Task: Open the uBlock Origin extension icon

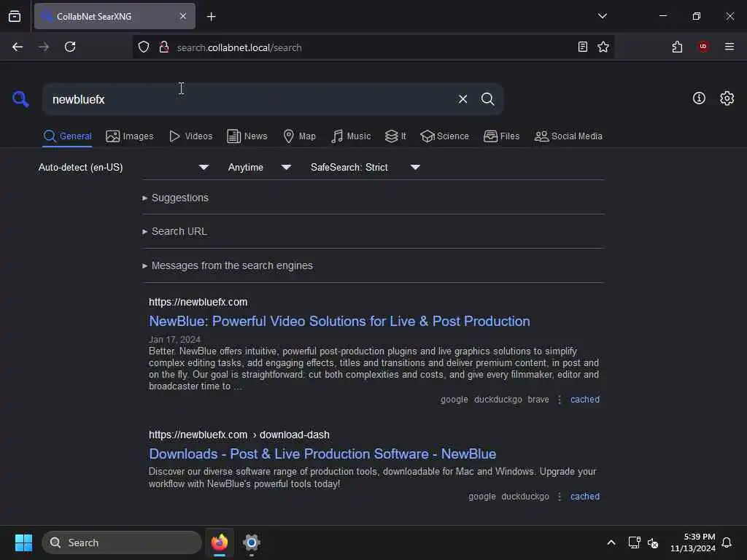Action: pos(703,46)
